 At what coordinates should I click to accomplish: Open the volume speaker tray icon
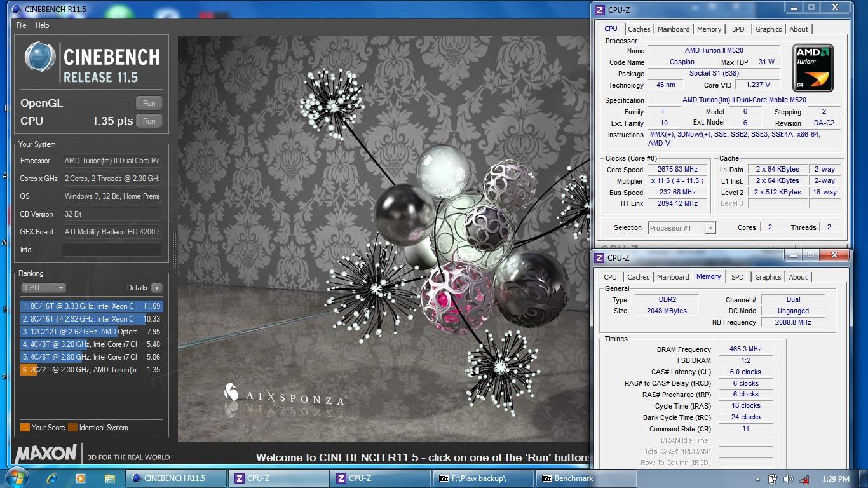click(789, 479)
